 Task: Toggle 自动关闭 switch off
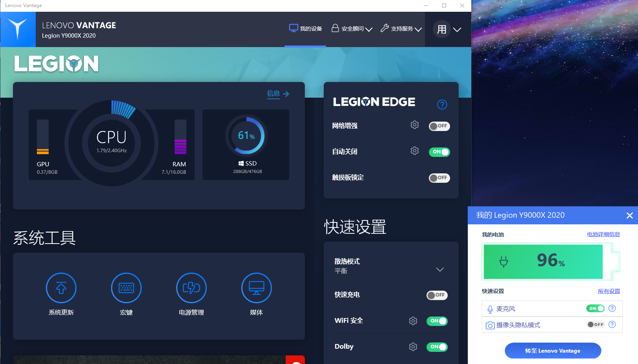(439, 152)
